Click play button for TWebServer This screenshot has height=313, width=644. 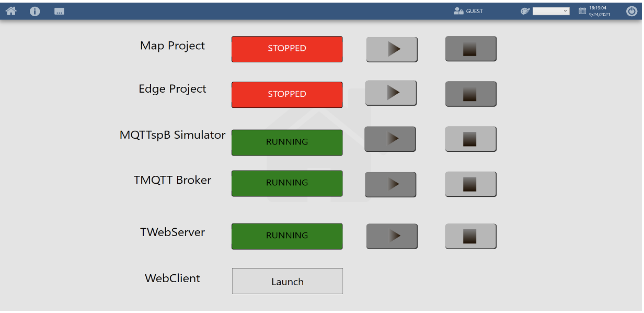(392, 236)
